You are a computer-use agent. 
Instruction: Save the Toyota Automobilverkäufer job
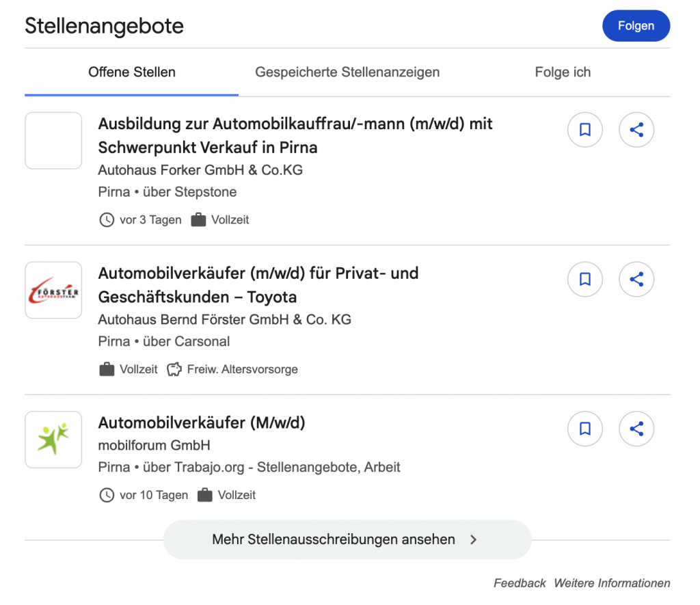point(585,279)
